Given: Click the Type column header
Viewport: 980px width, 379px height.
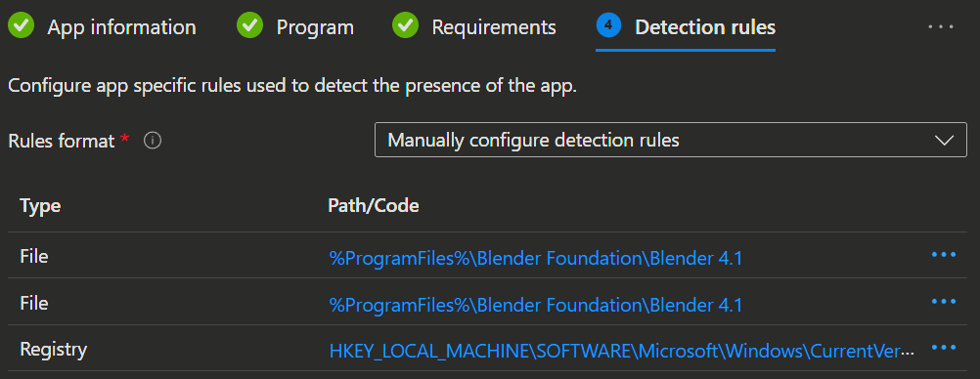Looking at the screenshot, I should (x=40, y=205).
